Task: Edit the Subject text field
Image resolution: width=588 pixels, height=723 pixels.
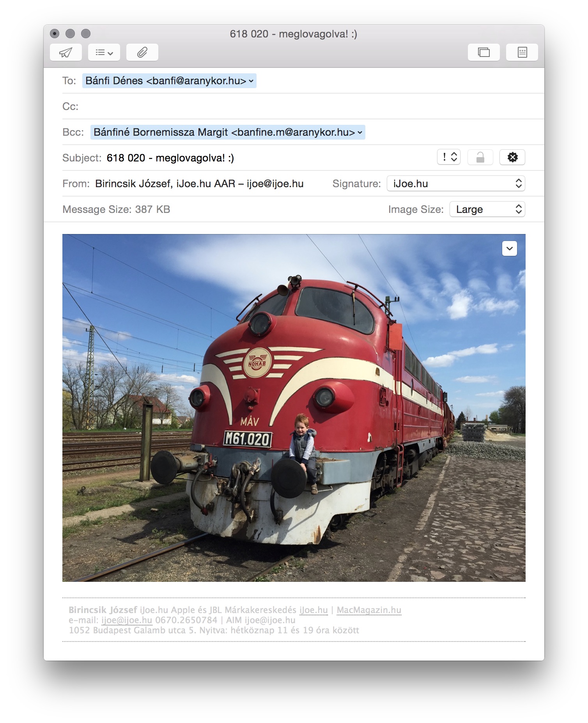Action: 269,158
